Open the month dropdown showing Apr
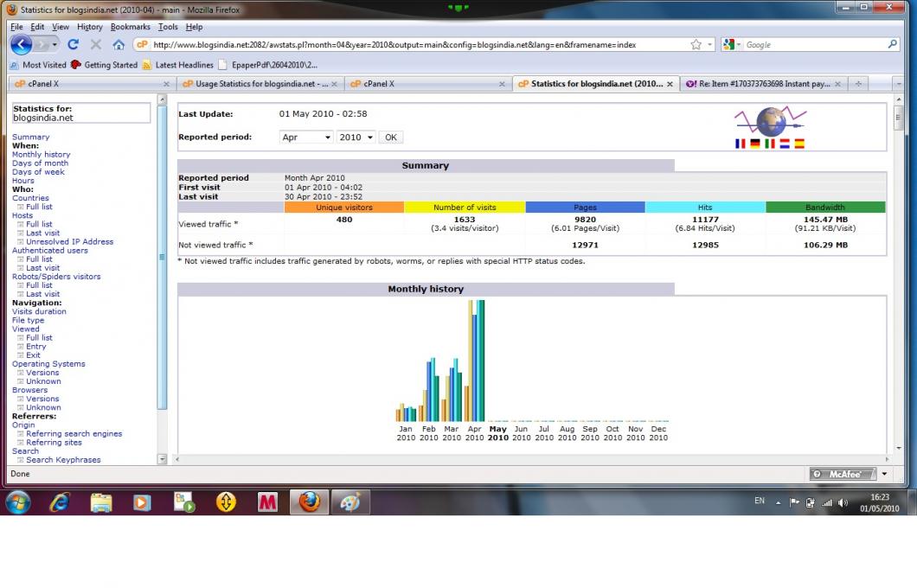The width and height of the screenshot is (917, 588). point(307,137)
